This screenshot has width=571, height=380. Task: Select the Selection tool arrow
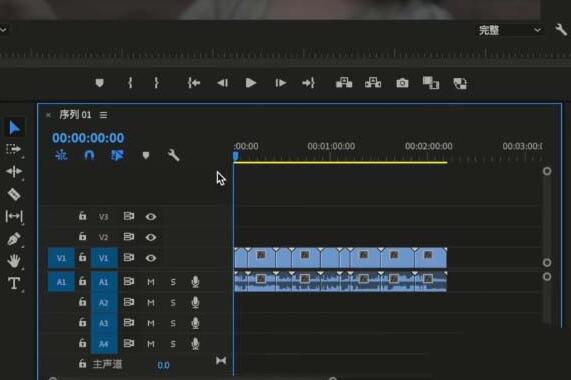click(x=14, y=128)
